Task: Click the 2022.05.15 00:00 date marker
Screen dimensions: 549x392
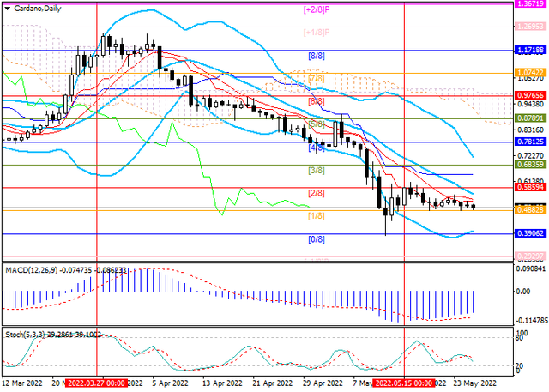Action: 404,385
